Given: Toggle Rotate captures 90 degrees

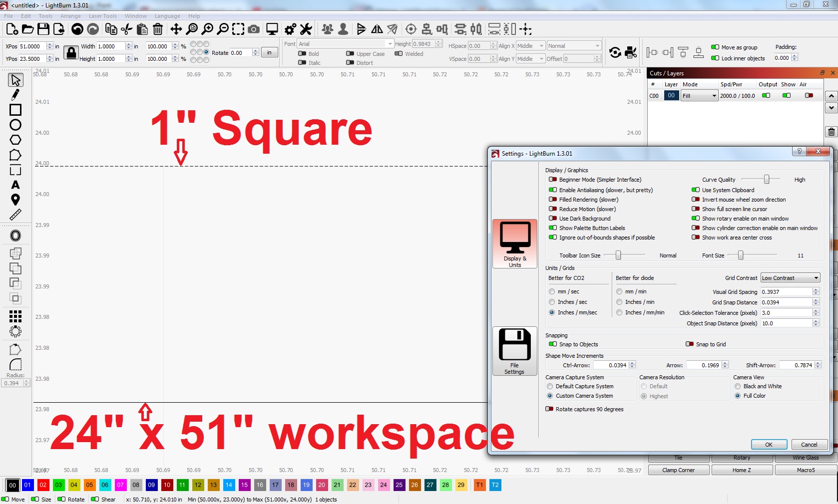Looking at the screenshot, I should [x=549, y=409].
